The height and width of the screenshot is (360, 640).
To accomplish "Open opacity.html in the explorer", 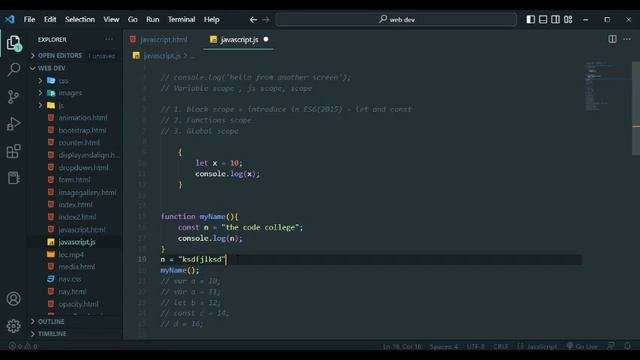I will point(78,304).
